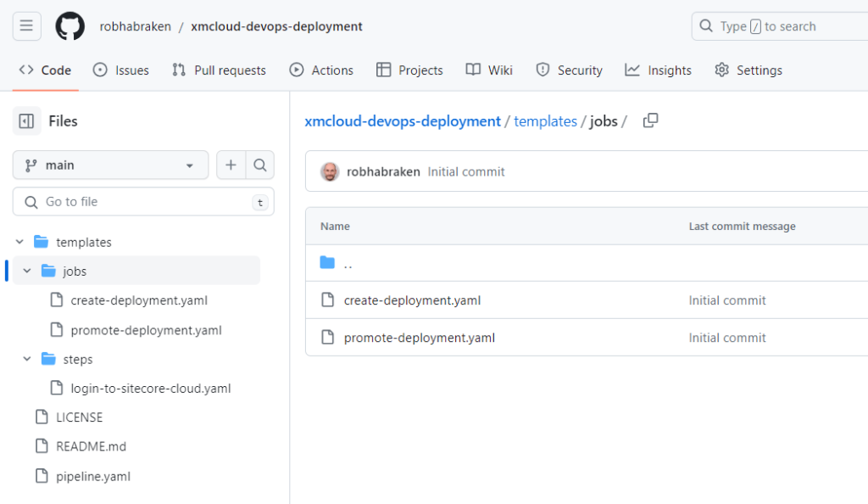Image resolution: width=868 pixels, height=504 pixels.
Task: Collapse the steps folder chevron
Action: click(27, 359)
